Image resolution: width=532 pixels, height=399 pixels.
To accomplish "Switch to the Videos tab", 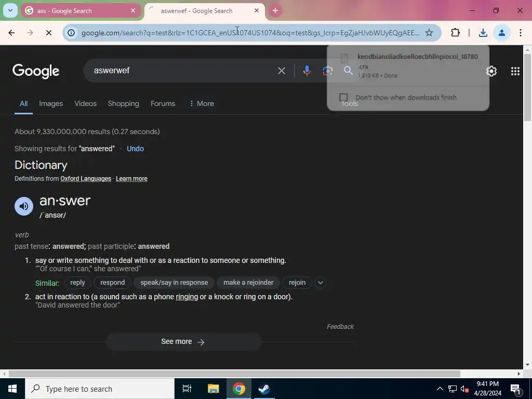I will [86, 104].
